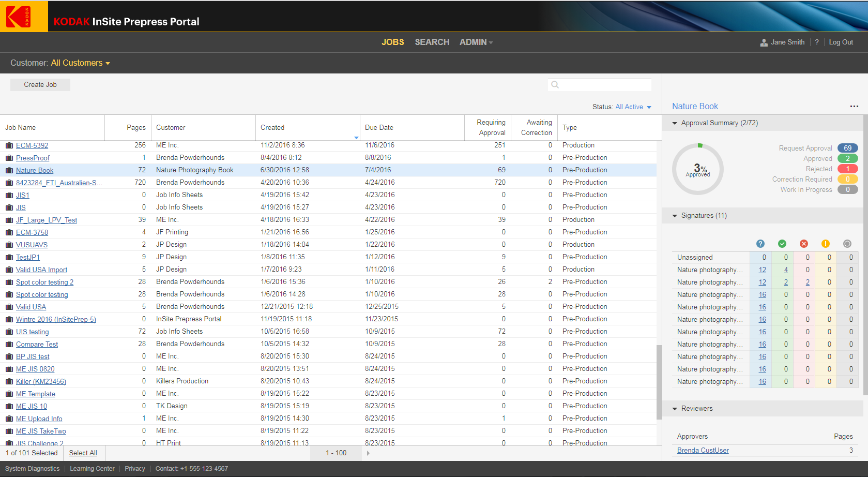Image resolution: width=868 pixels, height=477 pixels.
Task: Open the ADMIN menu
Action: pyautogui.click(x=476, y=42)
